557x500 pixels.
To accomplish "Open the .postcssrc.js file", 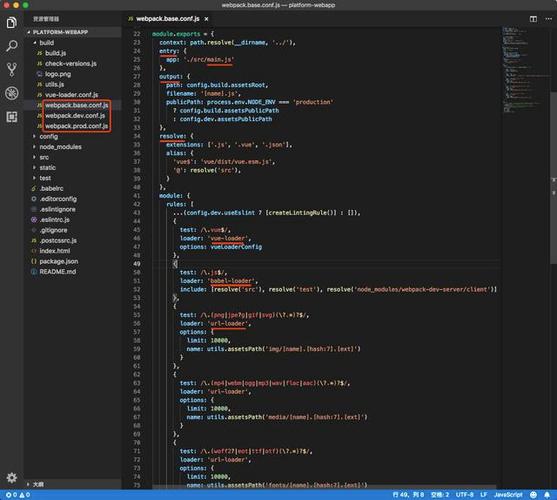I will [x=73, y=240].
